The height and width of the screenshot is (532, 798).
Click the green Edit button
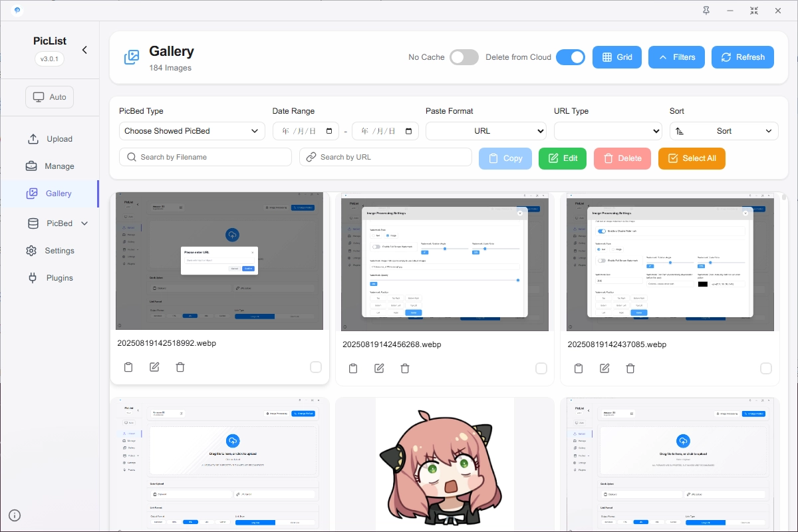click(x=563, y=158)
